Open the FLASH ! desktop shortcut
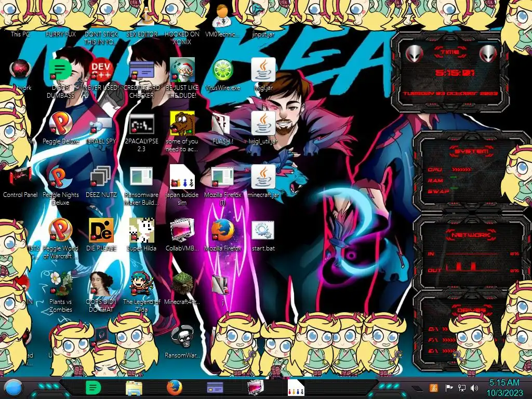Viewport: 532px width, 399px height. coord(222,128)
